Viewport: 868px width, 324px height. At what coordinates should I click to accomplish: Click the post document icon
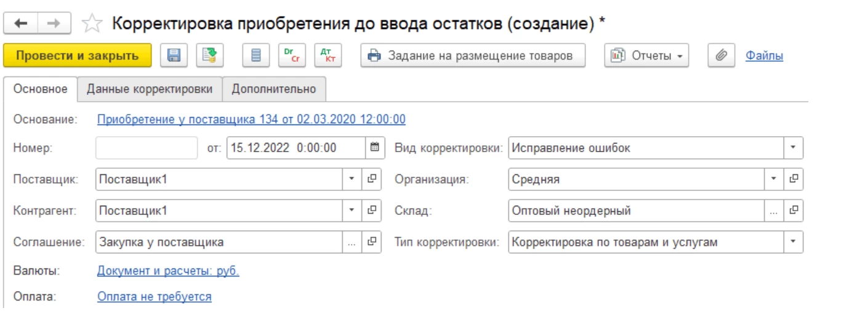[x=209, y=56]
